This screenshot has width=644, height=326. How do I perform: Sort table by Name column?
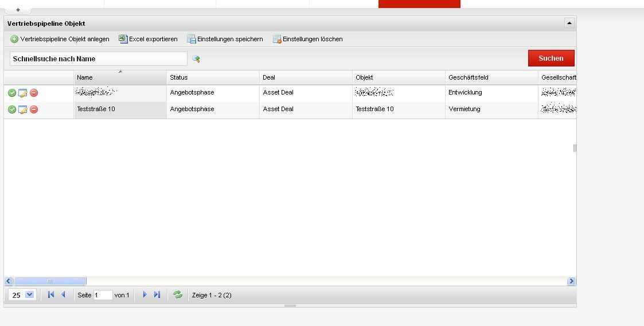120,77
